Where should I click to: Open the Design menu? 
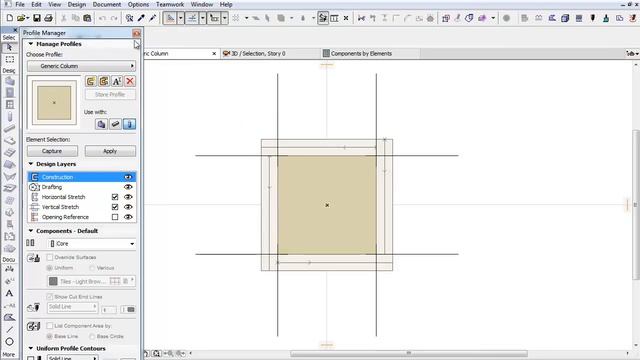point(76,4)
